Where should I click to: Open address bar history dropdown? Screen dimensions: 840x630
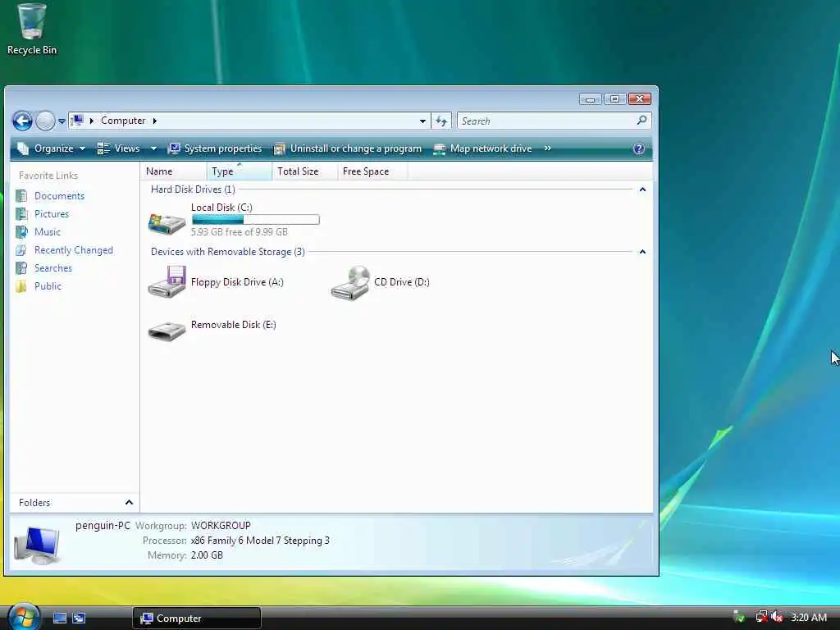(422, 121)
